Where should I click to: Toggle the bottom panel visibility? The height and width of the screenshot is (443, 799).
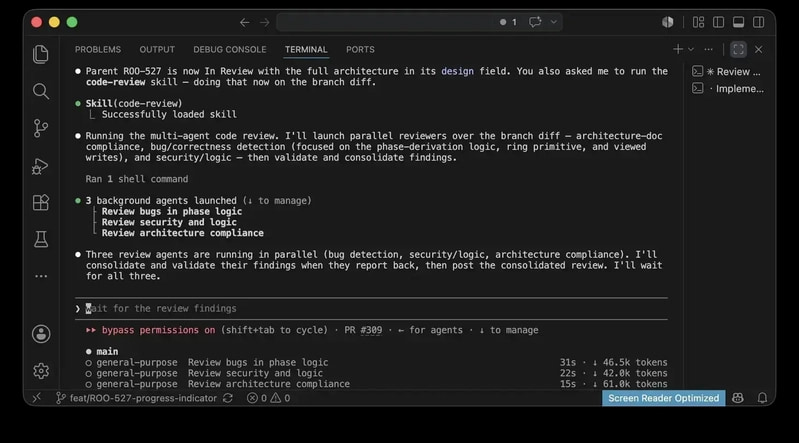[738, 22]
